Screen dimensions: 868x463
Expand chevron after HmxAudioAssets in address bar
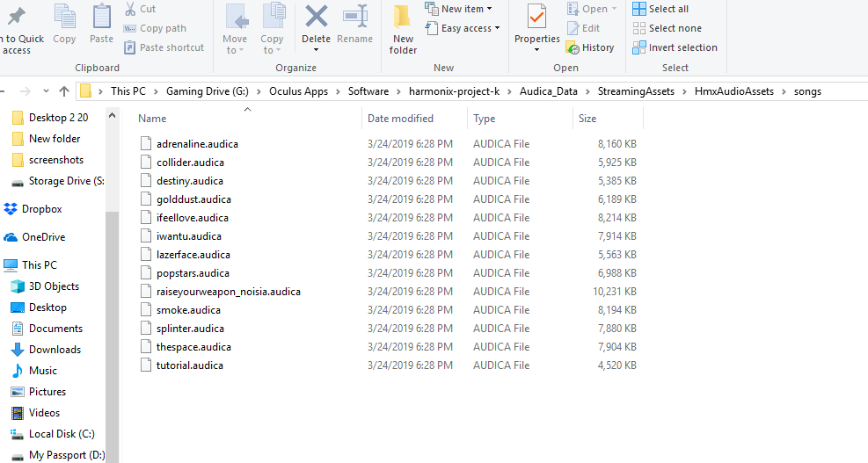click(x=784, y=91)
